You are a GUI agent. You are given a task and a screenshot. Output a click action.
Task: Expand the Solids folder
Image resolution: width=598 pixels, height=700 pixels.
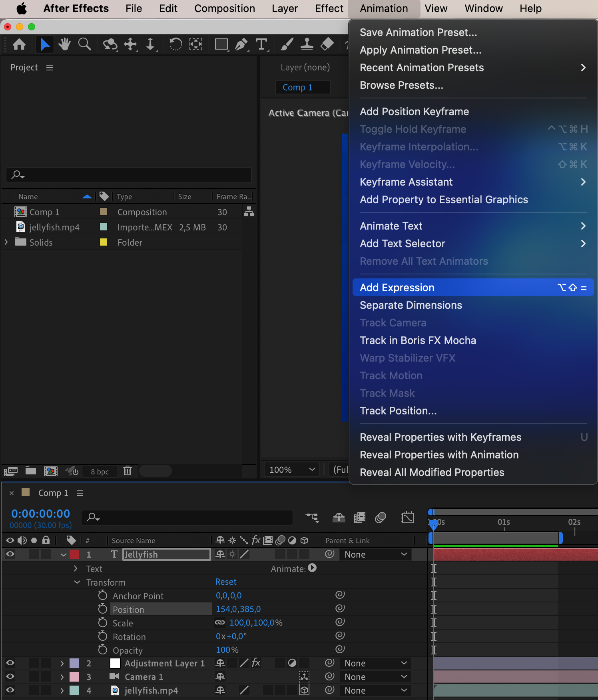tap(6, 242)
